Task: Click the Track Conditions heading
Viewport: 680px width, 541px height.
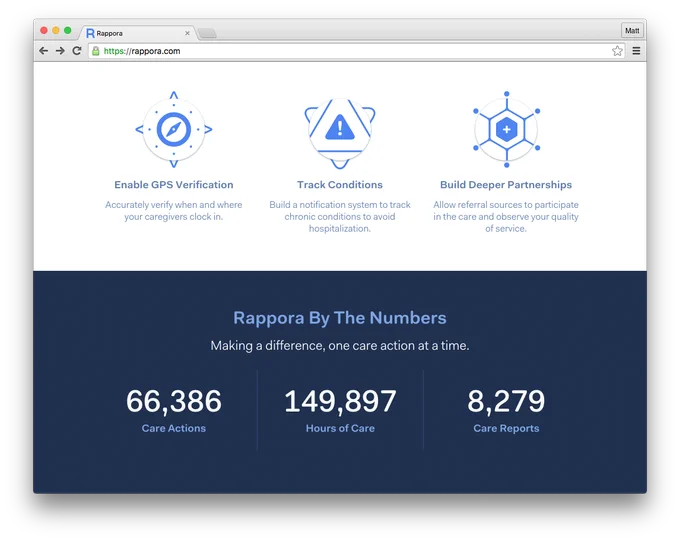Action: tap(340, 185)
